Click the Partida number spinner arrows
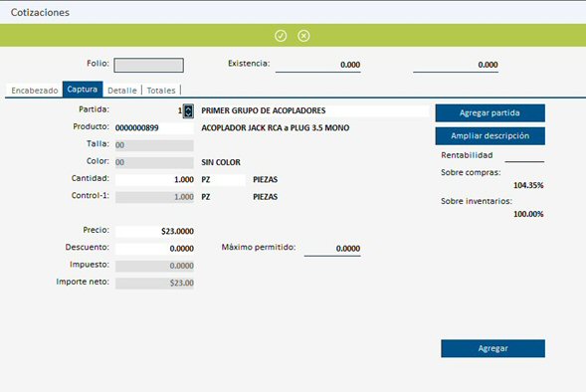 pyautogui.click(x=188, y=111)
